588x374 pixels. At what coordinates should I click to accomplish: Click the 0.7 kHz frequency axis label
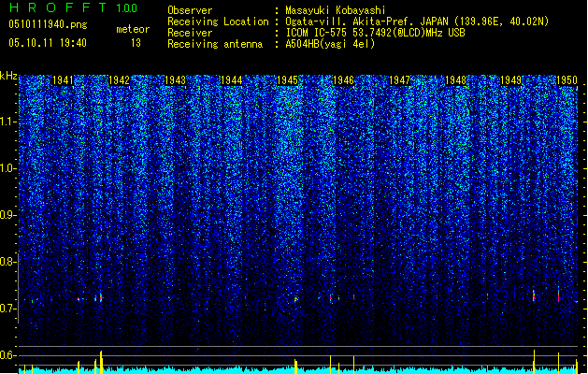(8, 309)
